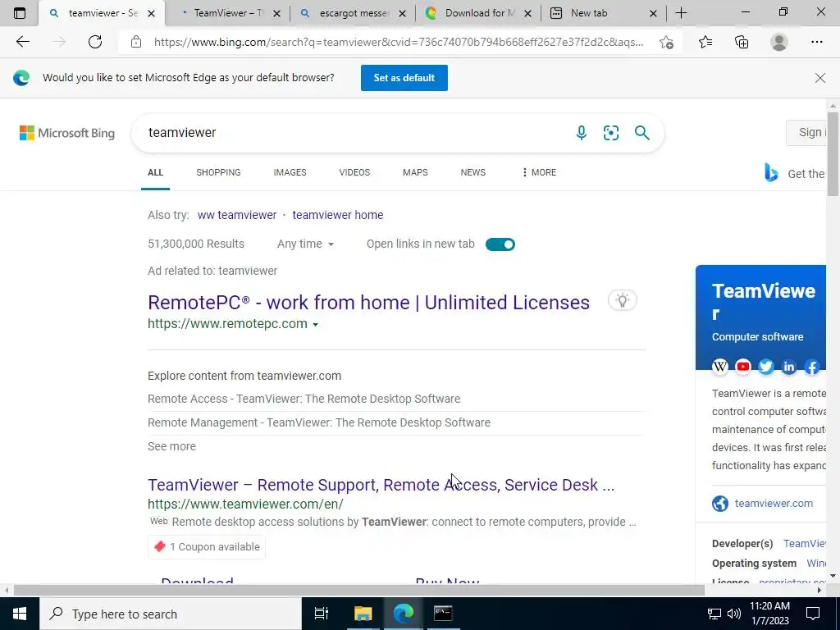Viewport: 840px width, 630px height.
Task: Open the Favorites list icon
Action: (x=705, y=42)
